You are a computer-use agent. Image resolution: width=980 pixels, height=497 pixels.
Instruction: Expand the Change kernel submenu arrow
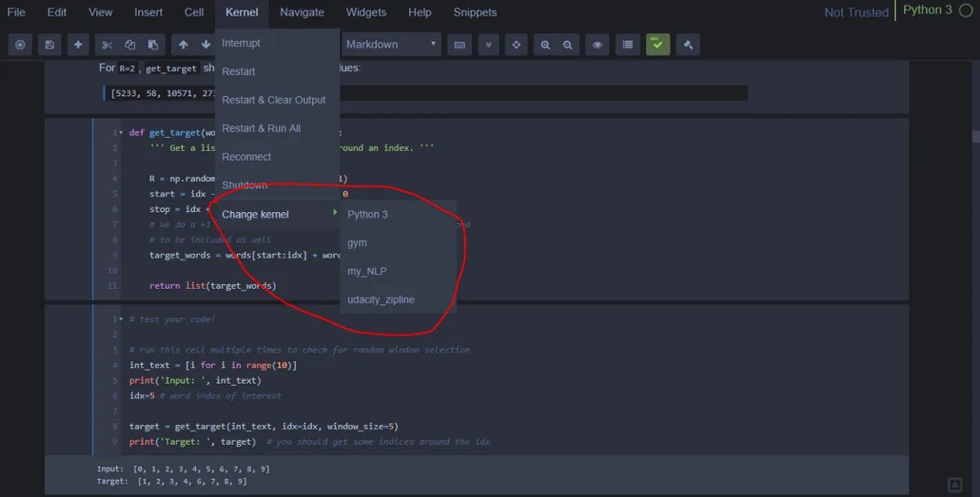click(334, 213)
